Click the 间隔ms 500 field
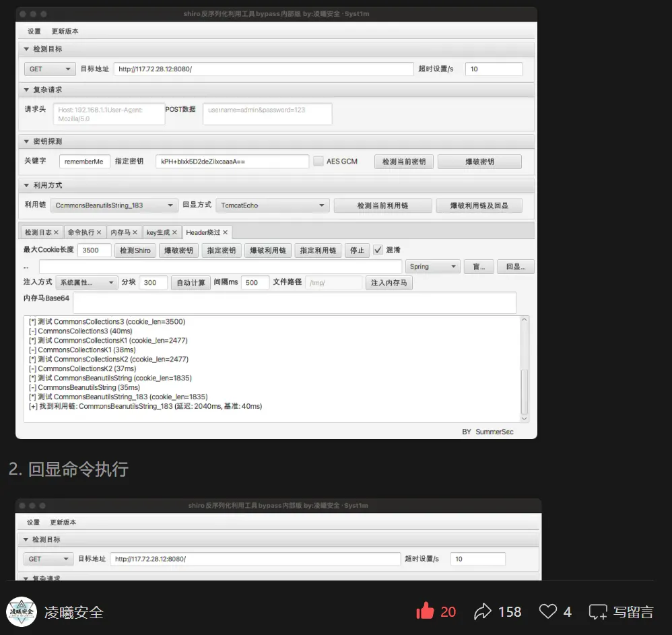The height and width of the screenshot is (635, 672). pos(255,282)
